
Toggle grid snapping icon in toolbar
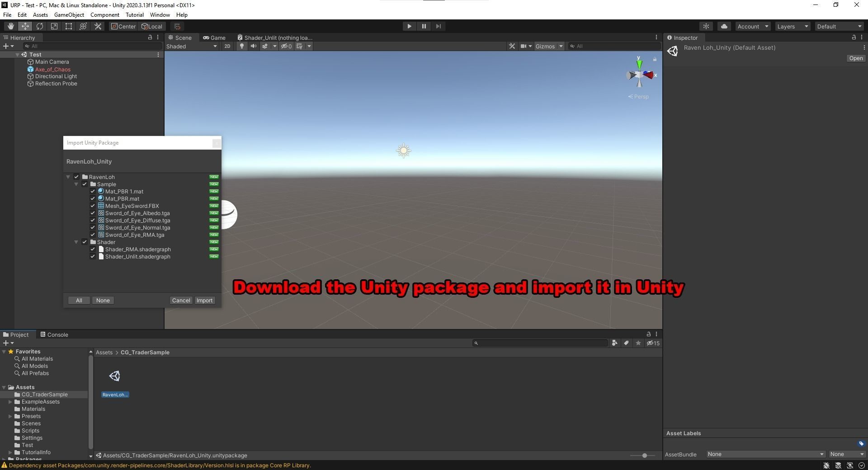(177, 26)
